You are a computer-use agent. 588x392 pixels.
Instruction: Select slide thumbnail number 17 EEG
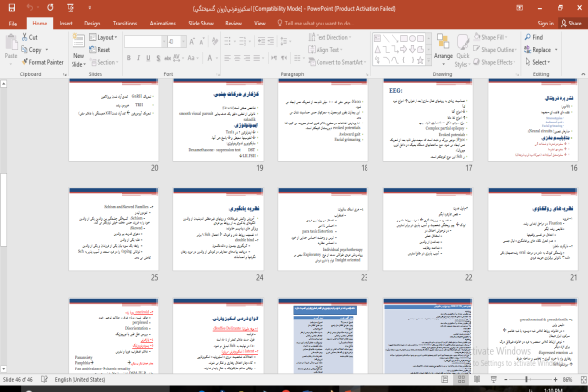pos(428,120)
